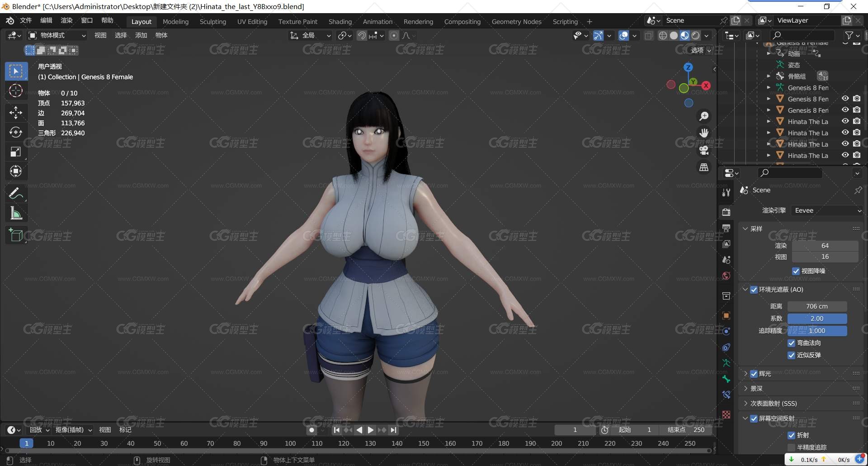Select the box select tool
The image size is (868, 466).
coord(16,71)
